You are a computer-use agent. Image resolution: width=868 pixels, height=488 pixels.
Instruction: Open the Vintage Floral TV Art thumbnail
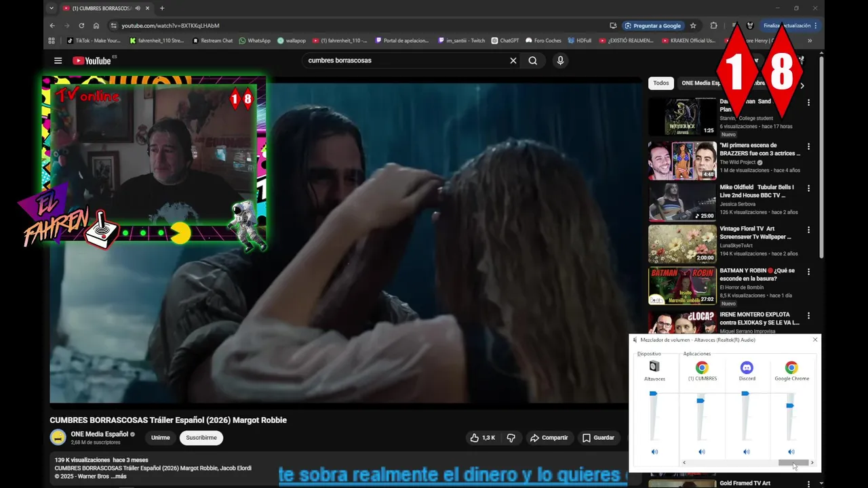pos(682,244)
